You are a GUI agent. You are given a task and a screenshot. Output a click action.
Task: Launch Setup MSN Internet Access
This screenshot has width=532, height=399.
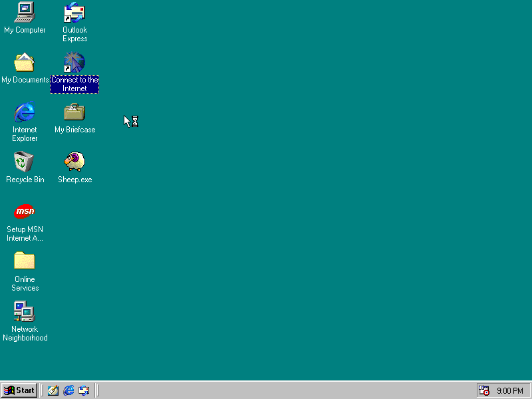(25, 211)
